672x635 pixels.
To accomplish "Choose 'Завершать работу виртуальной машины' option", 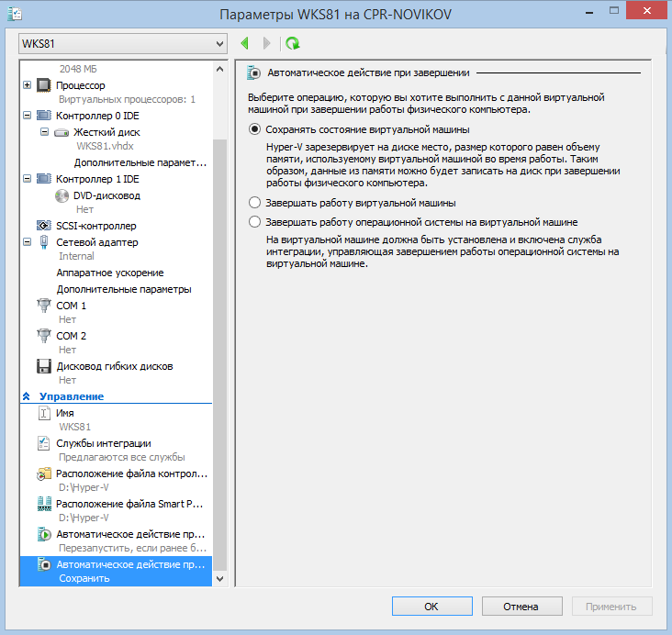I will point(255,203).
